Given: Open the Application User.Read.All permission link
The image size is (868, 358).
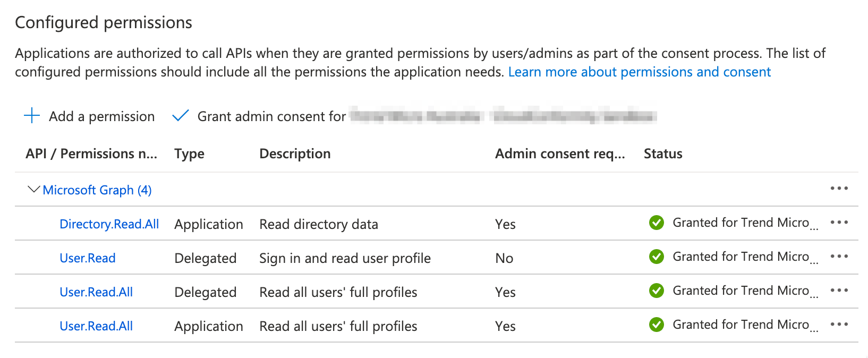Looking at the screenshot, I should click(96, 326).
